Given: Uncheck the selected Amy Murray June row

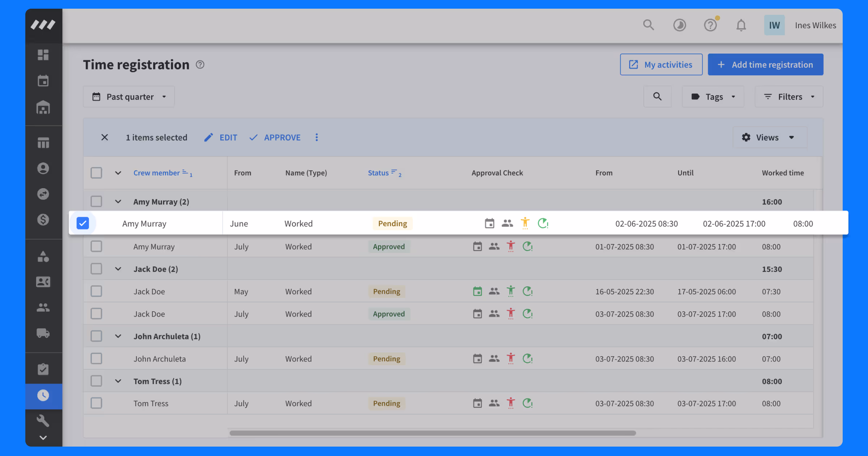Looking at the screenshot, I should pyautogui.click(x=83, y=223).
